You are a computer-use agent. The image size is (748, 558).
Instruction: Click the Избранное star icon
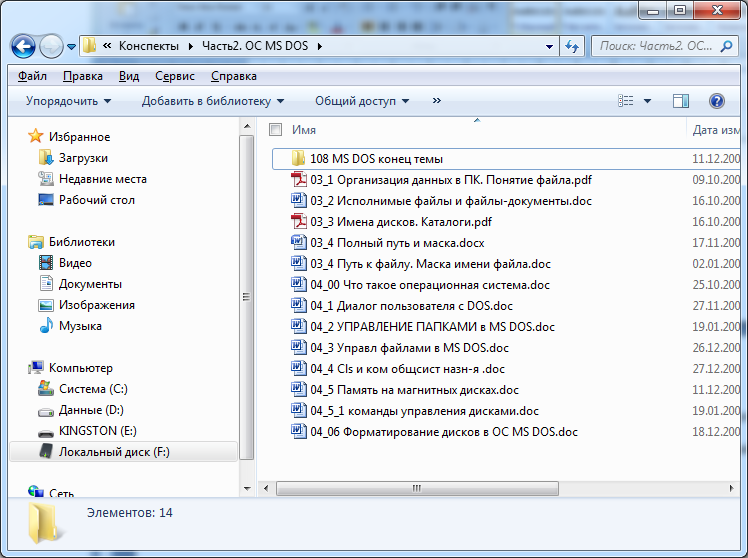point(36,136)
